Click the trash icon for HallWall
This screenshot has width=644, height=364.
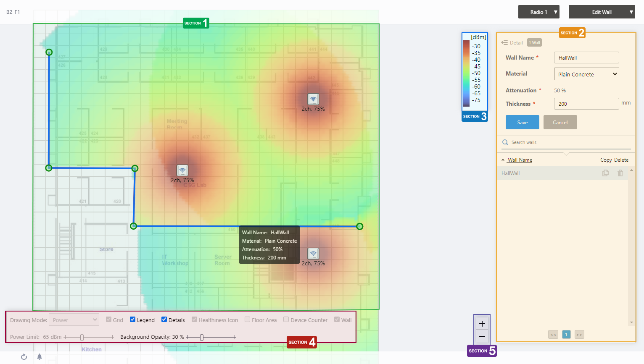(x=620, y=173)
